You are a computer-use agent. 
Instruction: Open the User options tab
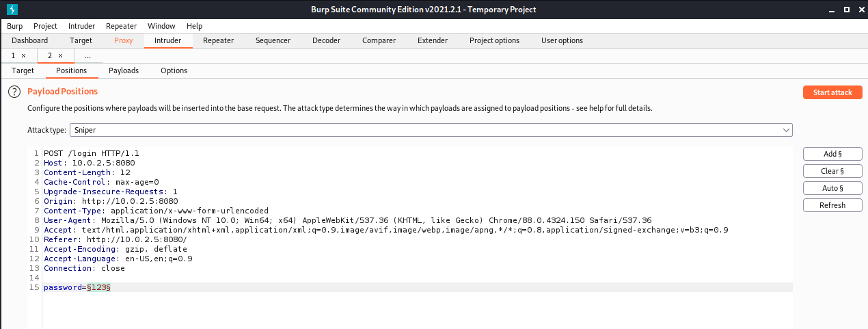click(x=562, y=40)
